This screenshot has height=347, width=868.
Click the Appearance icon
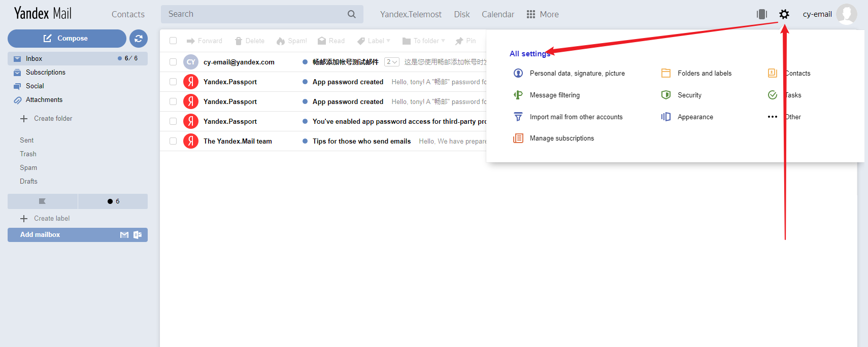(666, 117)
